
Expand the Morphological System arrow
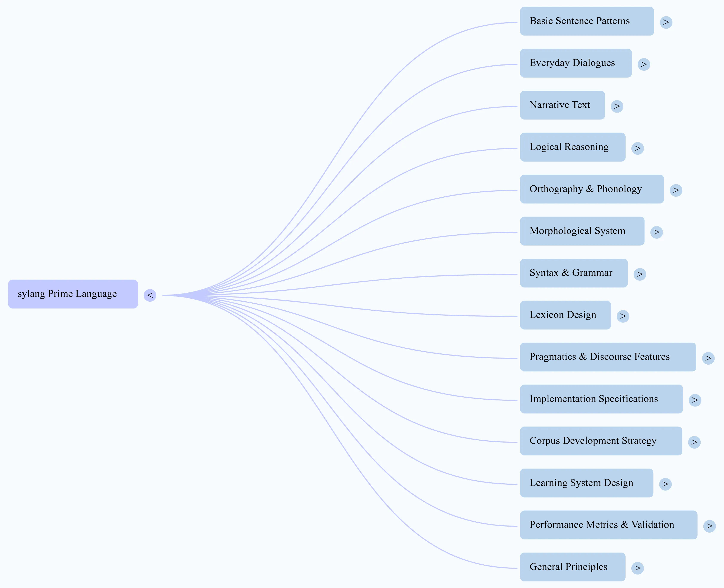pyautogui.click(x=656, y=232)
